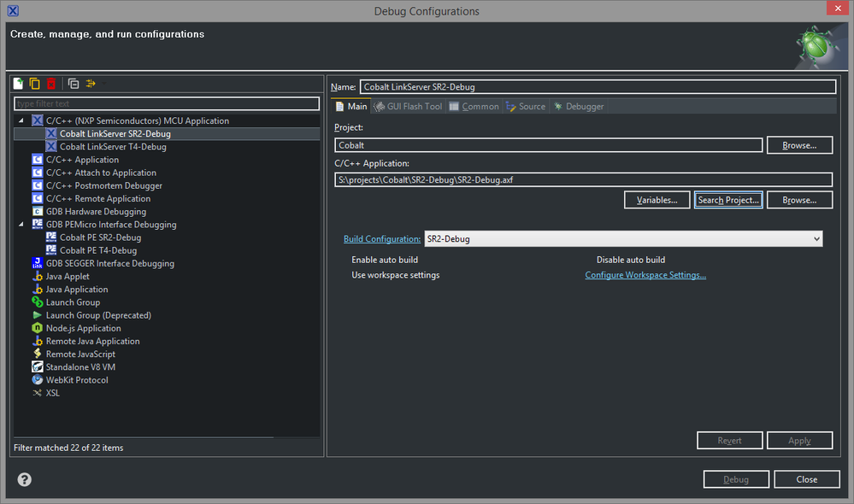The image size is (854, 504).
Task: Click the Cobalt LinkServer T4-Debug icon
Action: click(x=51, y=146)
